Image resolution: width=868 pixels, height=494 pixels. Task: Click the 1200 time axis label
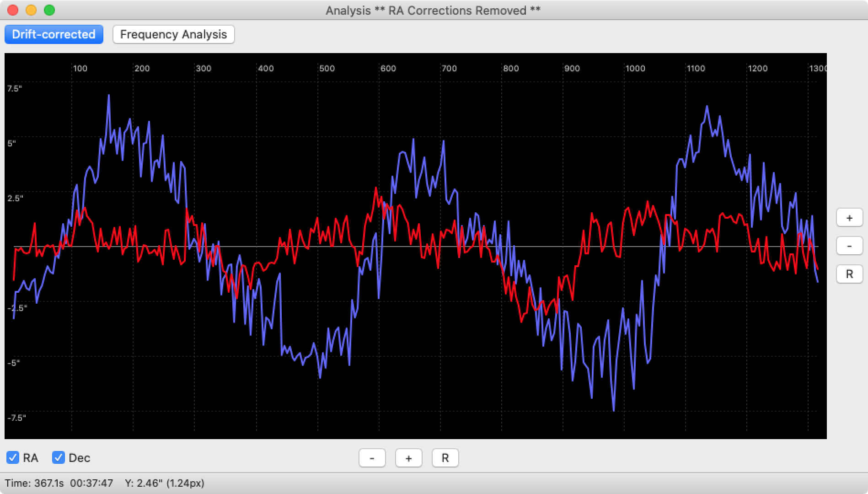click(757, 68)
